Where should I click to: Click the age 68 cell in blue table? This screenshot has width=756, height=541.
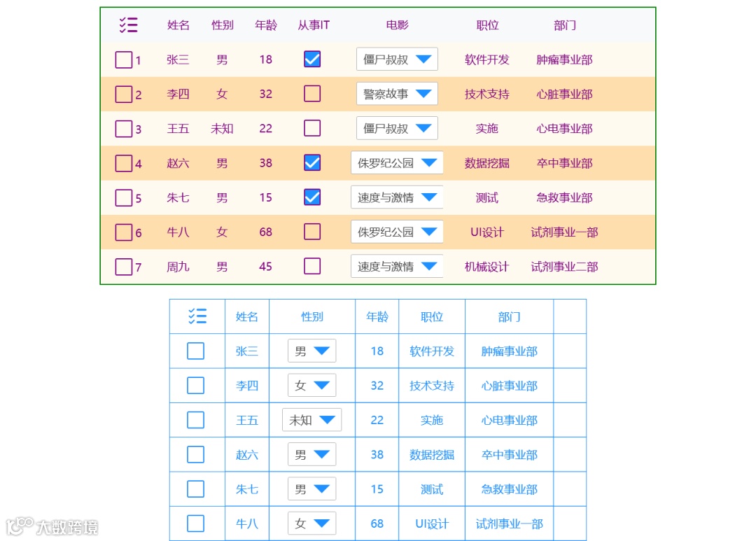tap(377, 524)
